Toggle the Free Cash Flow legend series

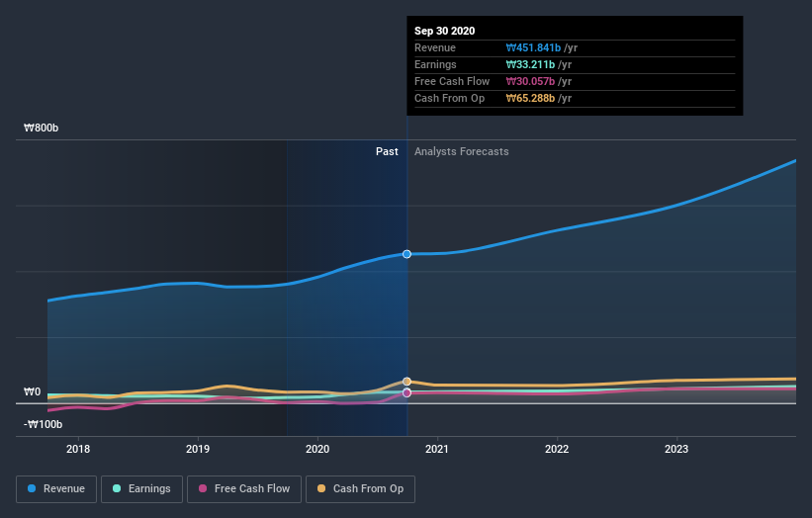(244, 489)
